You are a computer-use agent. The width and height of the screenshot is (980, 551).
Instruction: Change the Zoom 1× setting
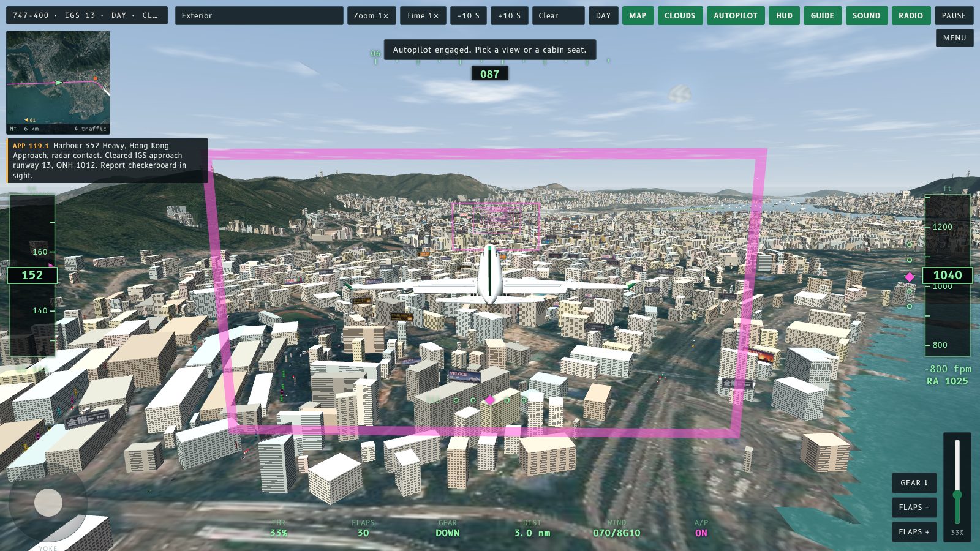pyautogui.click(x=371, y=15)
